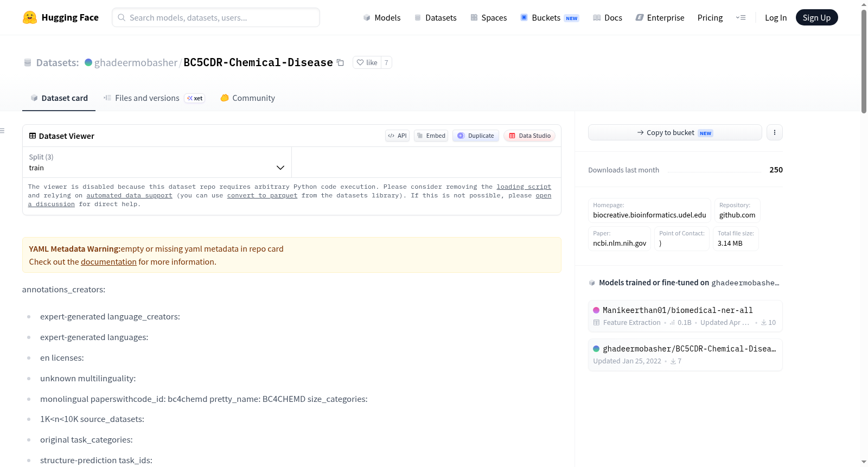Click the Embed viewer button
The width and height of the screenshot is (868, 467).
point(431,136)
